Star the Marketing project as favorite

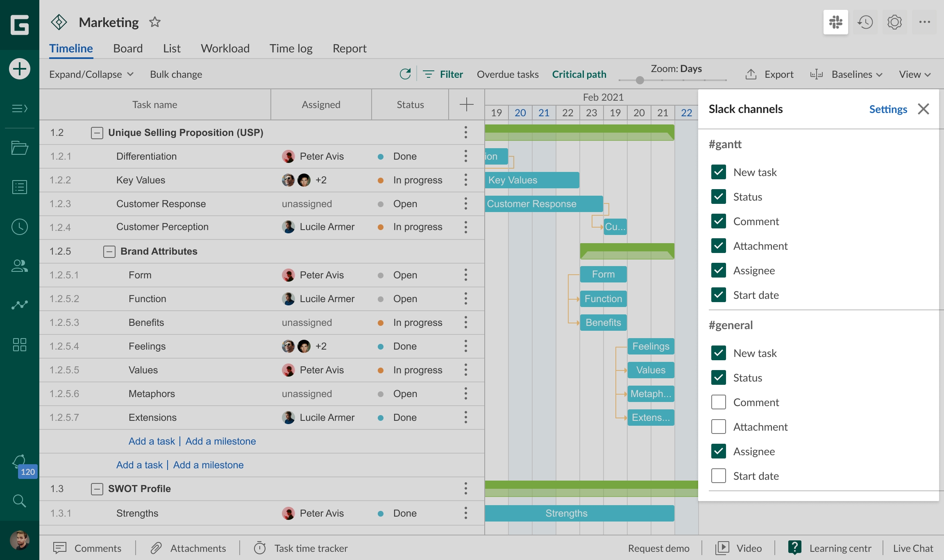click(x=154, y=22)
